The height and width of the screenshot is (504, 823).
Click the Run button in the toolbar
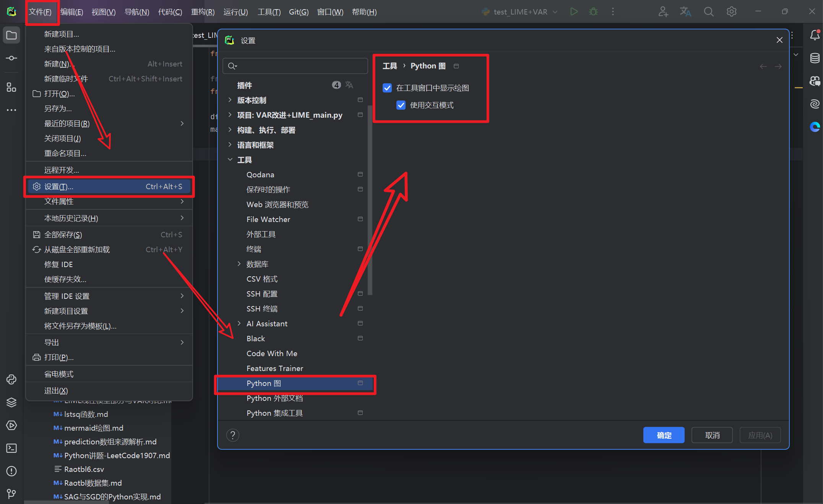(x=574, y=11)
